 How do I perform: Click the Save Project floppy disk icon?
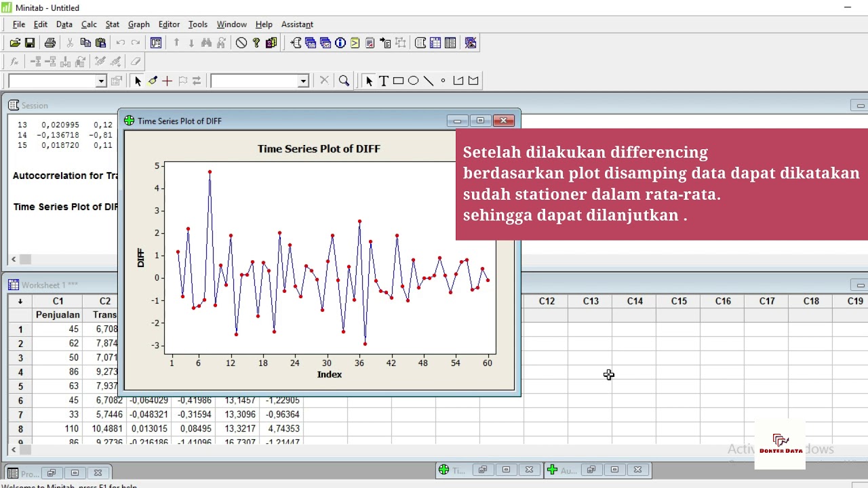click(x=30, y=43)
